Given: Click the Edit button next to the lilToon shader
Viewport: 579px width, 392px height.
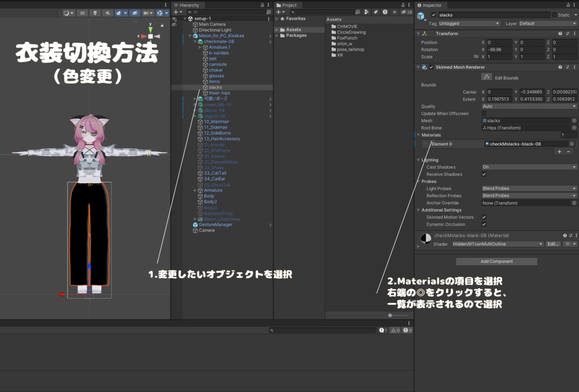Looking at the screenshot, I should tap(552, 244).
